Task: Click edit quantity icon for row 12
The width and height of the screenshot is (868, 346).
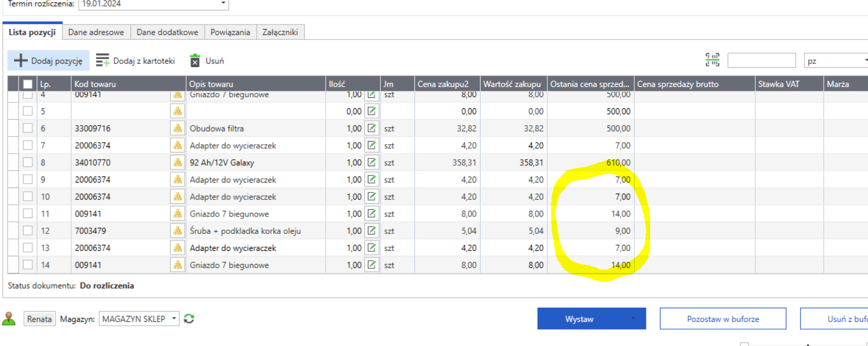Action: tap(372, 231)
